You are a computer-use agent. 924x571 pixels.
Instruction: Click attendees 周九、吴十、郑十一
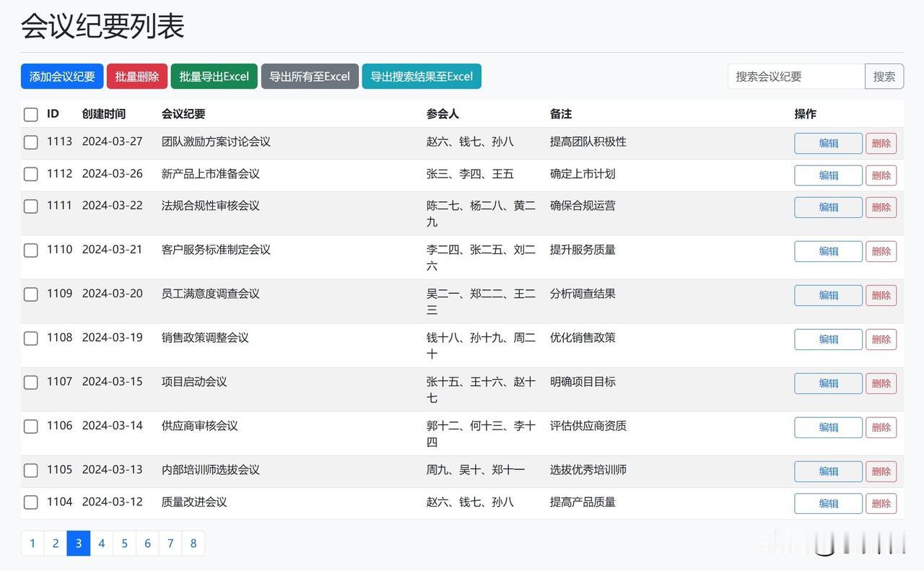coord(476,470)
